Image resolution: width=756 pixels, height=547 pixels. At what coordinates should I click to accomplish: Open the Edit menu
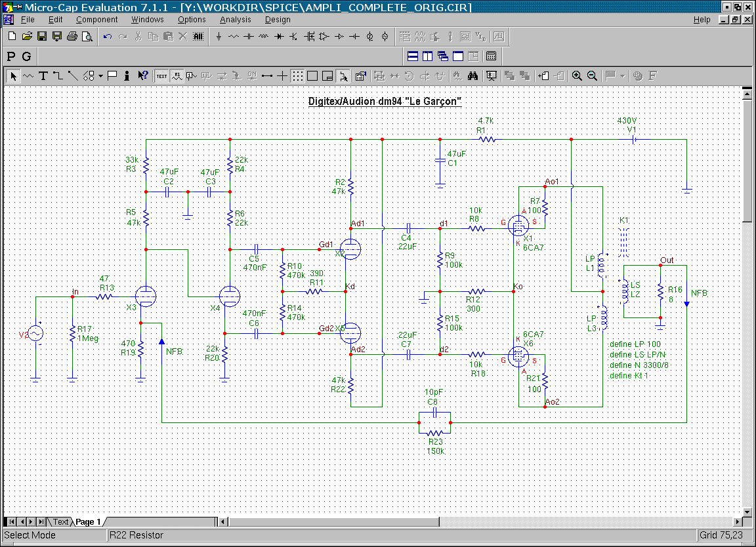tap(55, 20)
